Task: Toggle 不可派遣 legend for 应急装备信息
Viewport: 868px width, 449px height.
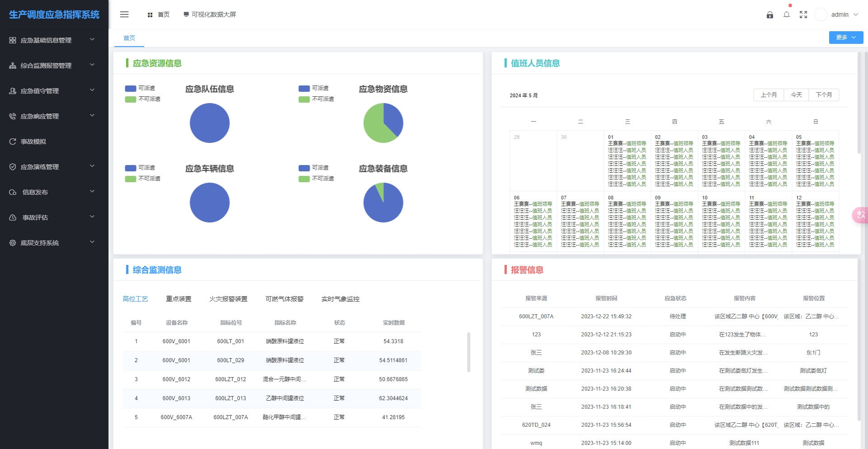Action: tap(316, 179)
